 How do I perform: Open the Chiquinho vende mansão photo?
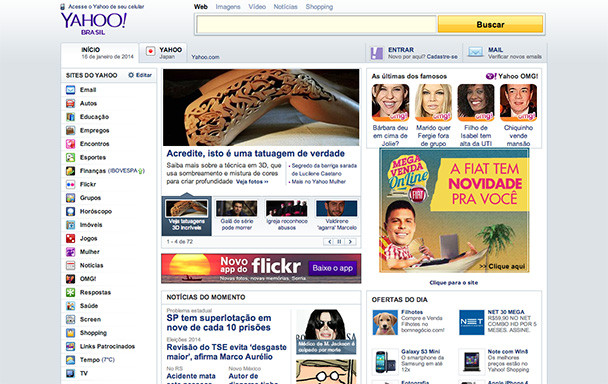518,103
